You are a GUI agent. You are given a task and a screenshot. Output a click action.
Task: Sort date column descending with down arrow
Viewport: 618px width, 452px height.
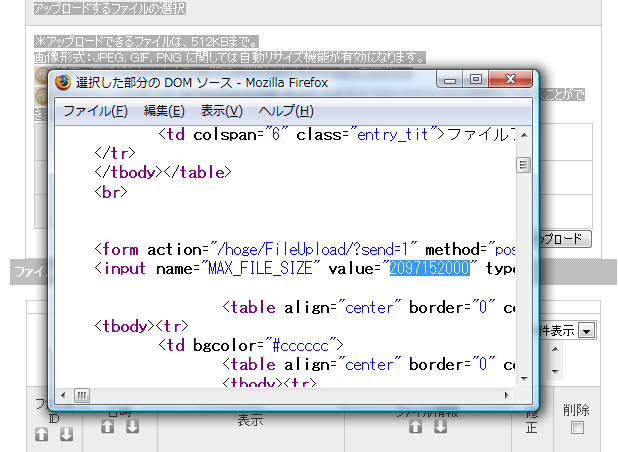point(132,426)
